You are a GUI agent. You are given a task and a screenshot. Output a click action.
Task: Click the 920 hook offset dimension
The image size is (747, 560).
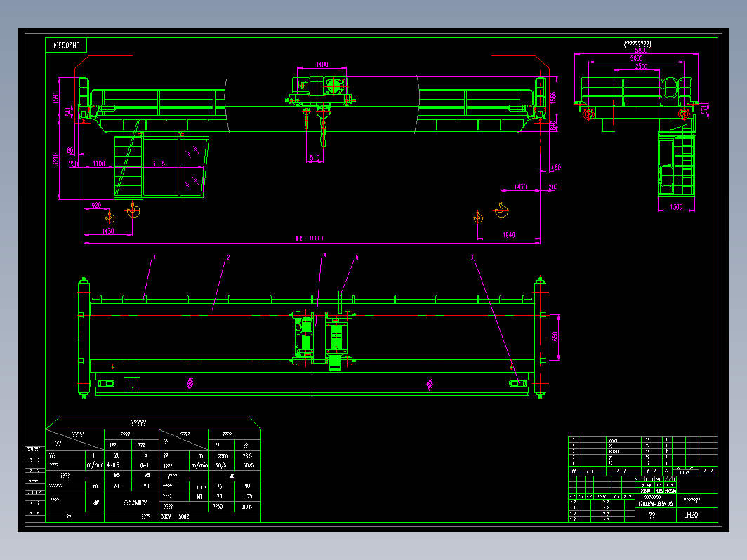click(96, 205)
